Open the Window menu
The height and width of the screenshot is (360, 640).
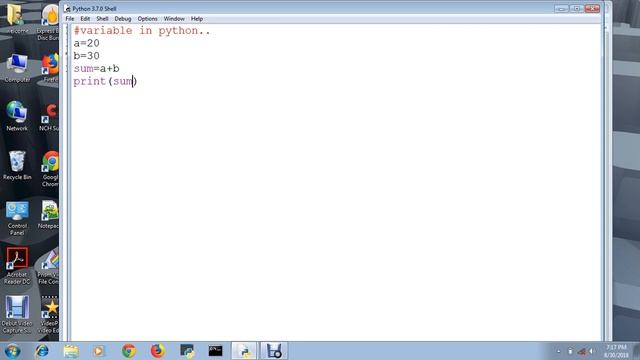coord(174,19)
